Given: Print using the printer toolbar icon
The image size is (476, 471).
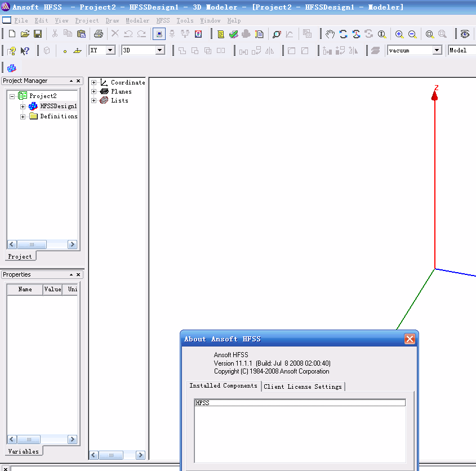Looking at the screenshot, I should tap(99, 34).
